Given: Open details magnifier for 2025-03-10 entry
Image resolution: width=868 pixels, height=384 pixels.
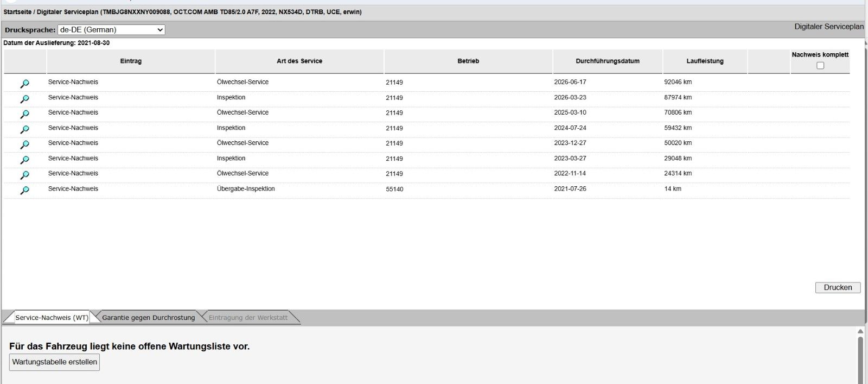Looking at the screenshot, I should (x=24, y=114).
